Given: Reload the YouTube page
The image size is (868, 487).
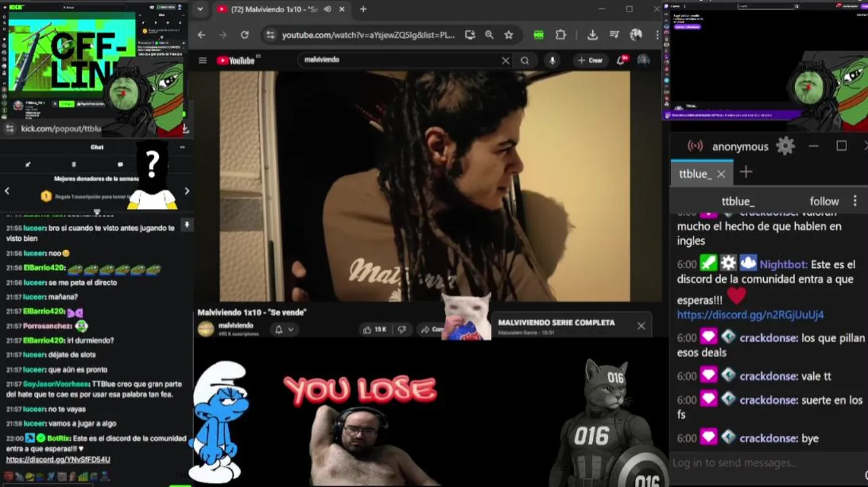Looking at the screenshot, I should click(244, 34).
